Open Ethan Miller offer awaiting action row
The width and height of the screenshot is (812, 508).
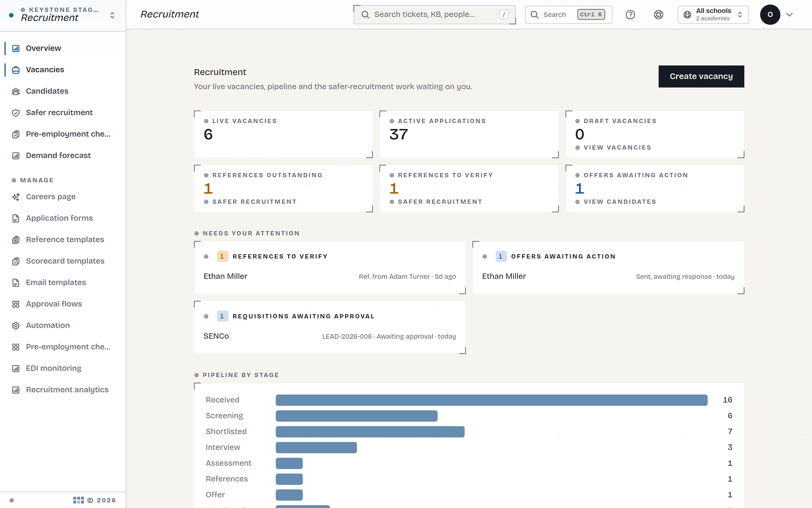coord(608,277)
